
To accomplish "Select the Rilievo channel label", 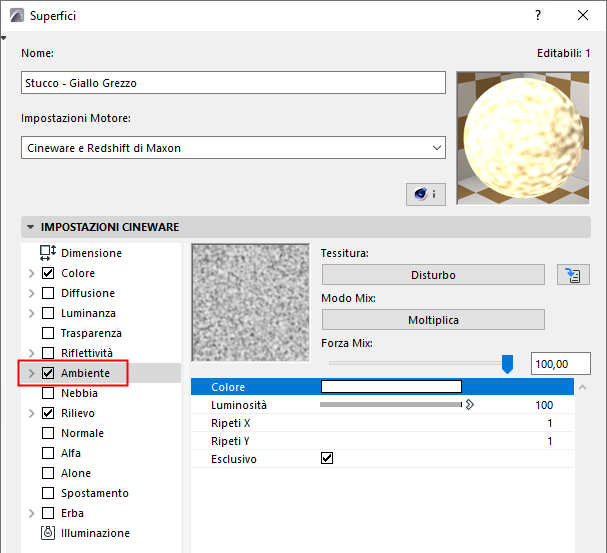I will click(x=78, y=413).
